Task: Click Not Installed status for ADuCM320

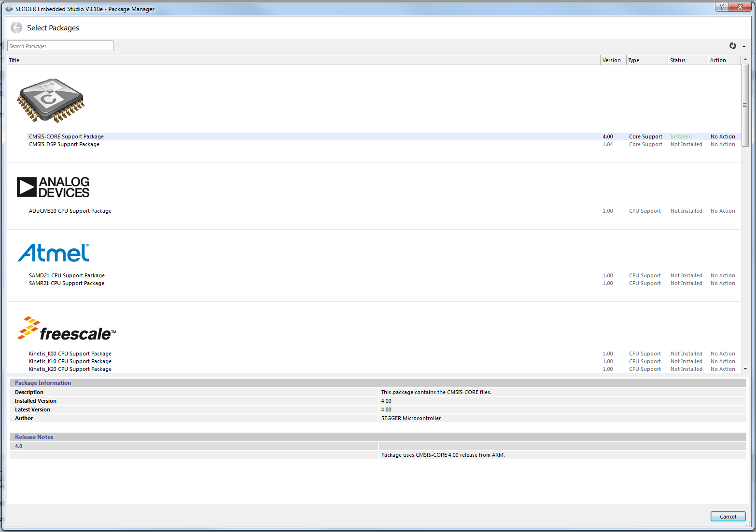Action: [686, 211]
